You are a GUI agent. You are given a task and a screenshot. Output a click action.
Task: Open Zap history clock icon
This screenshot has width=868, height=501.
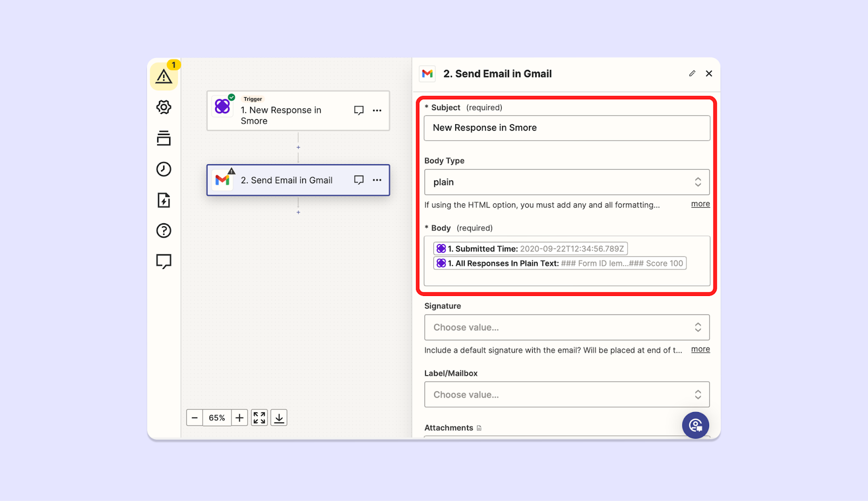point(164,169)
